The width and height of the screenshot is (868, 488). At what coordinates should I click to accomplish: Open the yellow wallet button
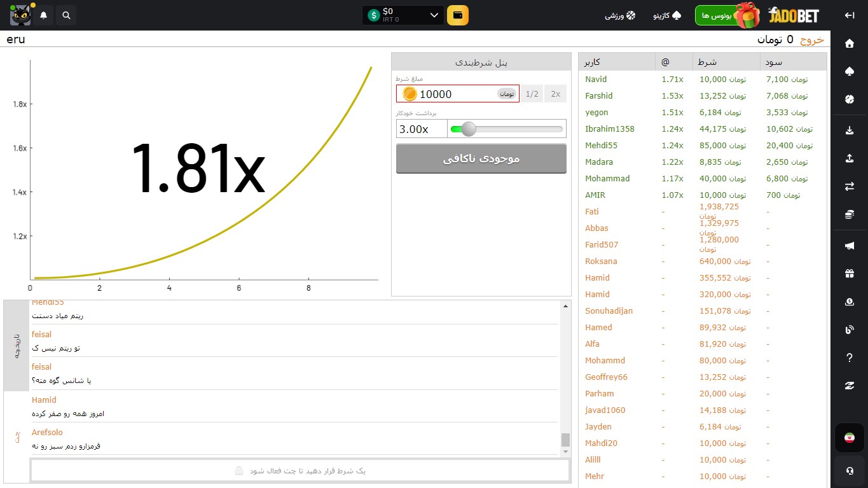(x=458, y=15)
